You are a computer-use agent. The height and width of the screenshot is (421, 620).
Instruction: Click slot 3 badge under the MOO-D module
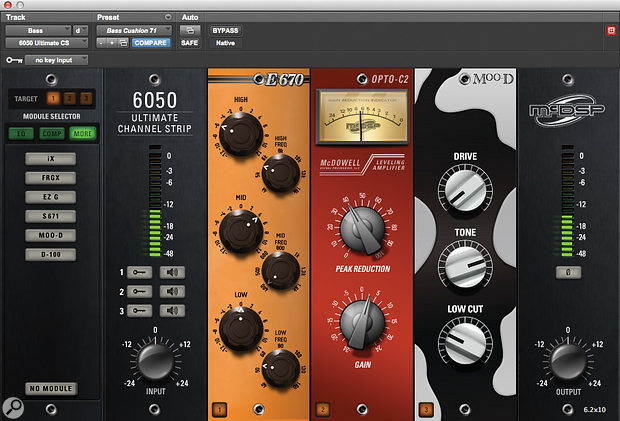click(x=426, y=410)
